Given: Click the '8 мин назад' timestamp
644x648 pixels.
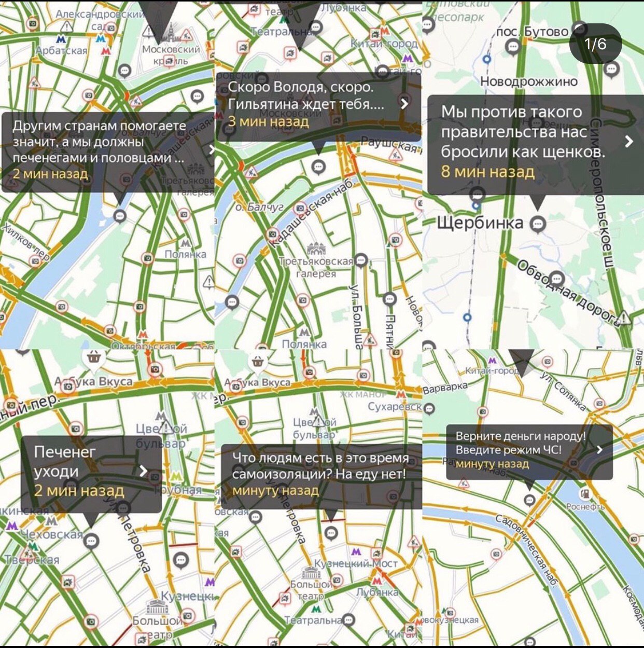Looking at the screenshot, I should (488, 171).
